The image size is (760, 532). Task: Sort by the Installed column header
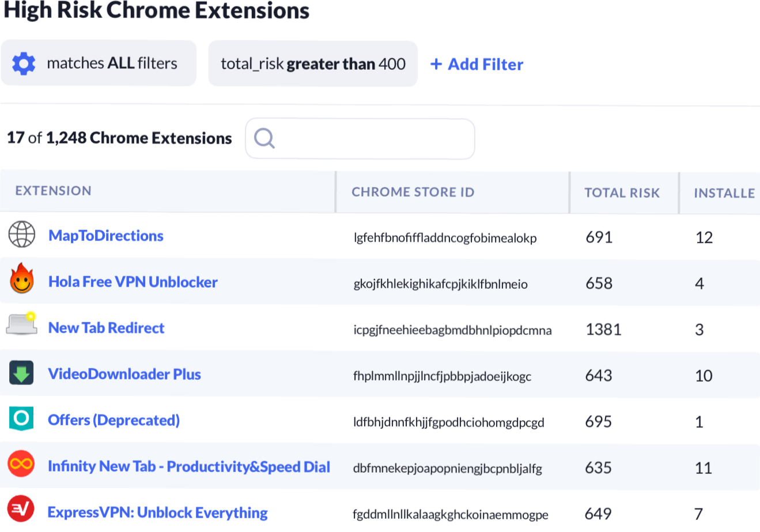[x=724, y=193]
